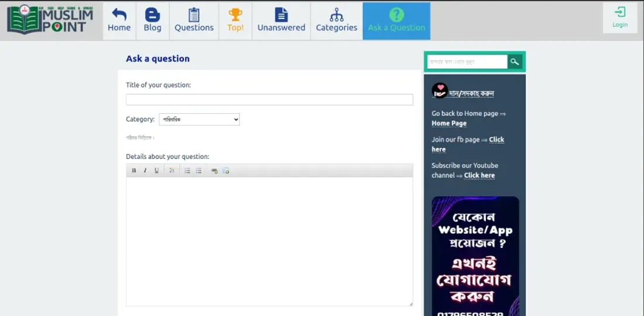Open the Categories tab
644x316 pixels.
pyautogui.click(x=337, y=21)
